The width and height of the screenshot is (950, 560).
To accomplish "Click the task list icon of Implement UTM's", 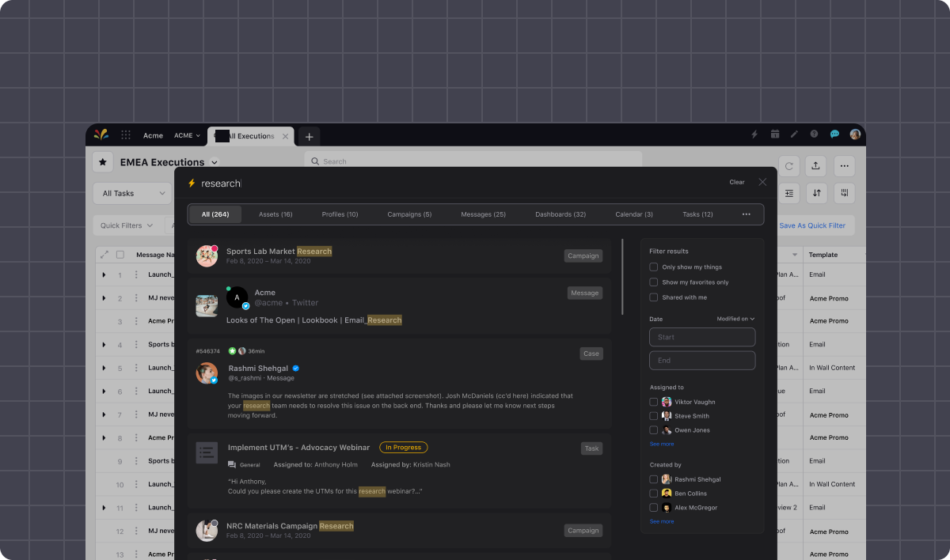I will coord(207,452).
